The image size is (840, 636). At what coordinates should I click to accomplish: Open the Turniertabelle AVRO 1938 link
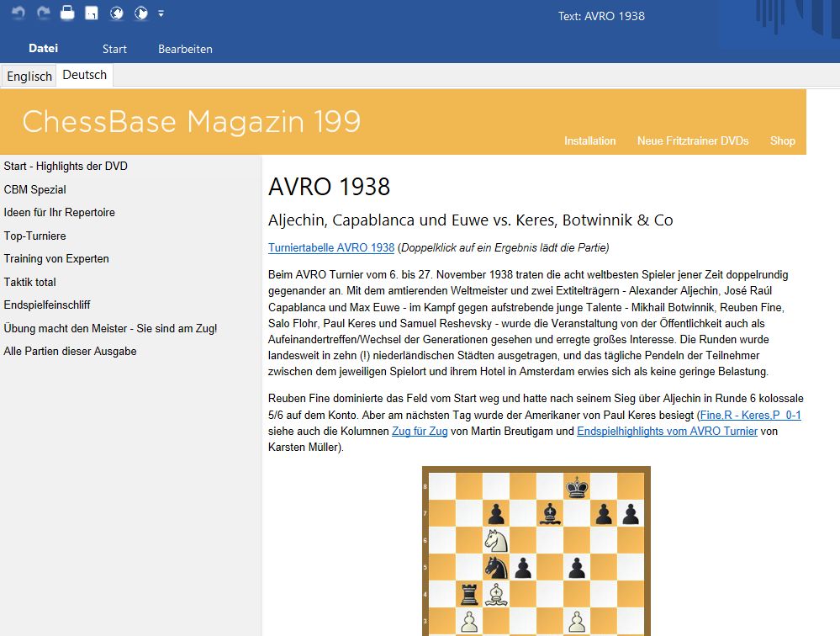click(x=330, y=247)
